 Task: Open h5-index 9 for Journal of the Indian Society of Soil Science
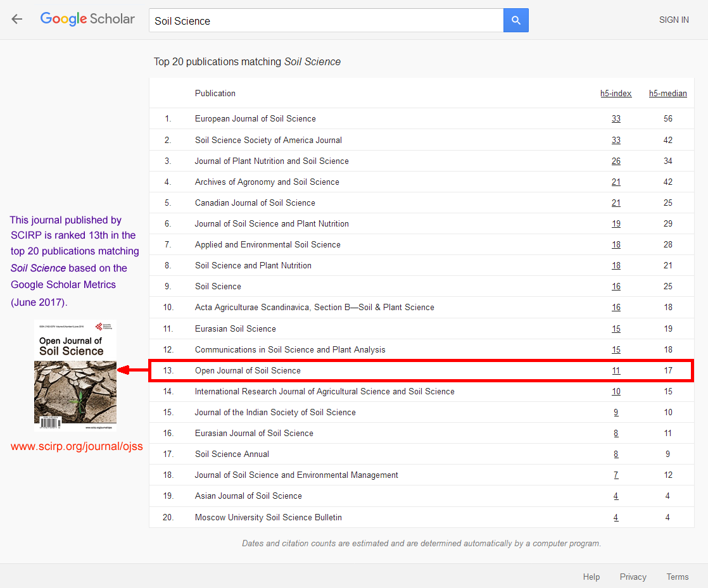pos(616,413)
